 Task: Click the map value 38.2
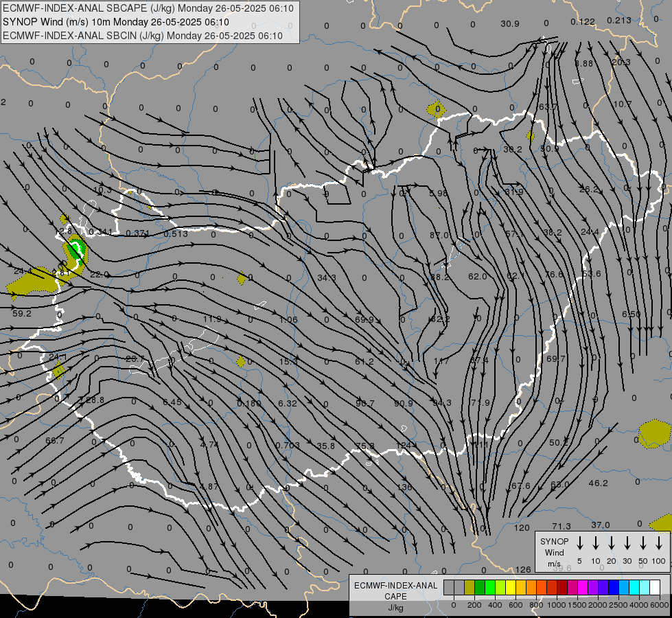pos(553,233)
